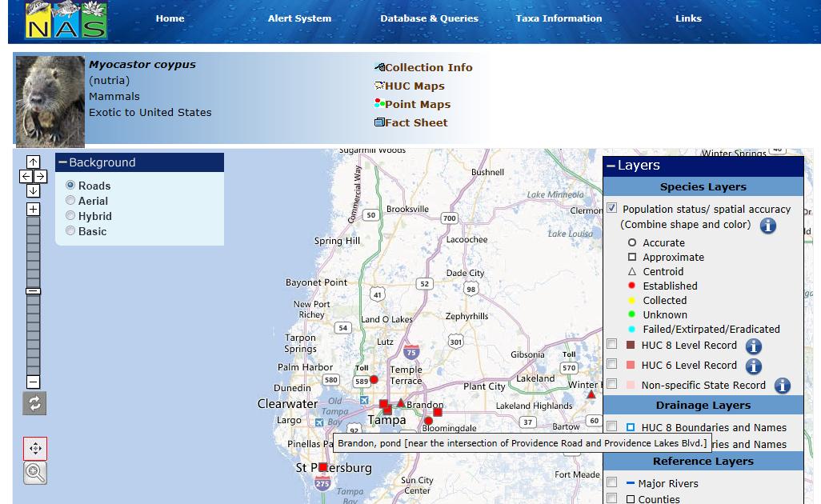Pan the map left with the arrow button
Screen dimensions: 821x504
[x=26, y=176]
